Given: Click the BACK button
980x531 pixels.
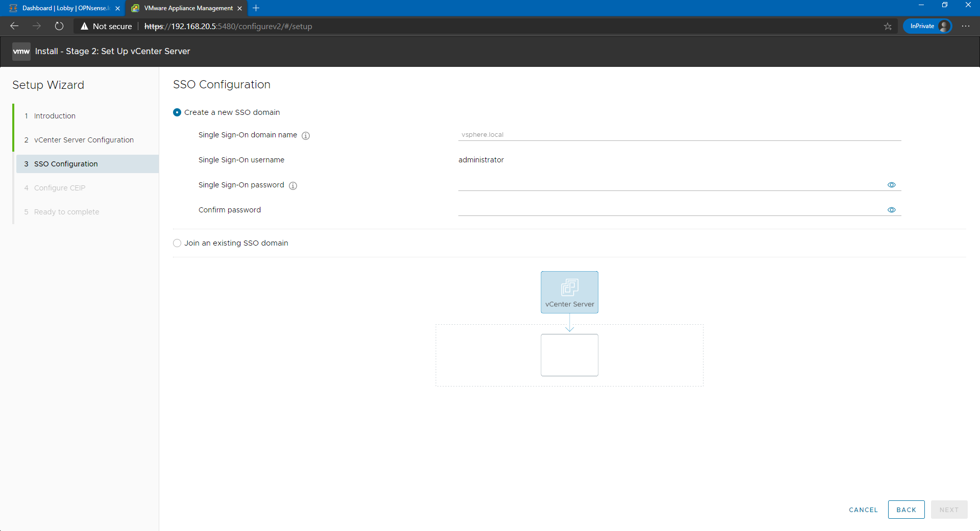Looking at the screenshot, I should click(x=906, y=510).
